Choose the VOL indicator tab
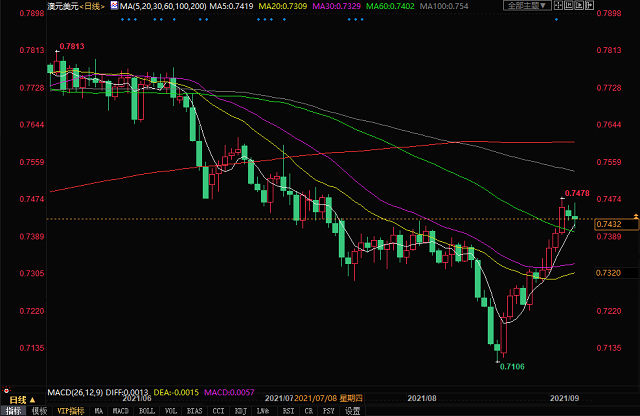Image resolution: width=640 pixels, height=416 pixels. pyautogui.click(x=168, y=410)
